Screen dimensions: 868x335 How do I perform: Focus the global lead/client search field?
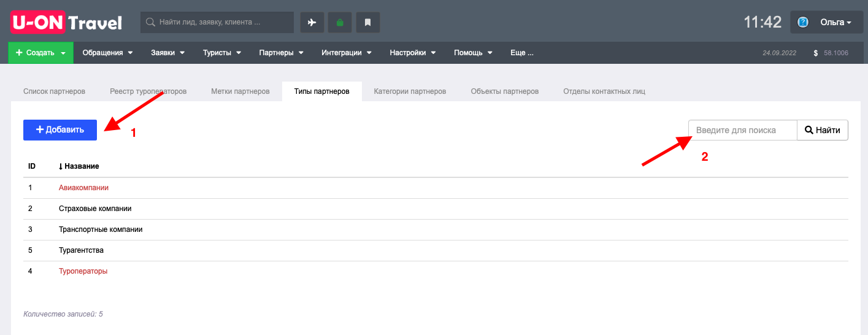click(x=217, y=23)
